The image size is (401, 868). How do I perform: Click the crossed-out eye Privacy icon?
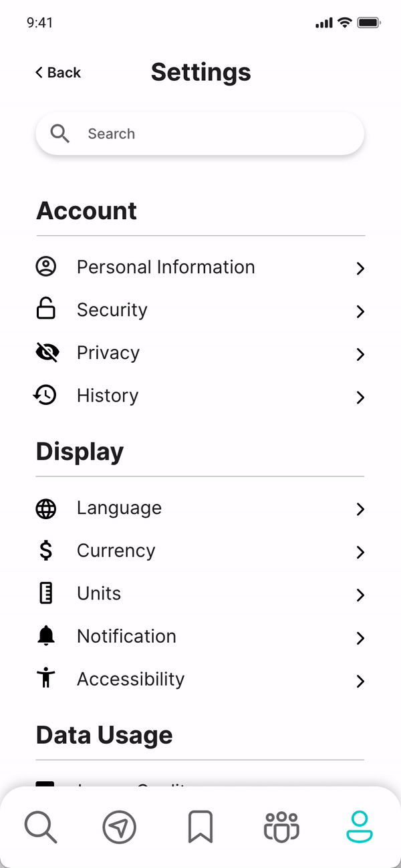[x=46, y=353]
